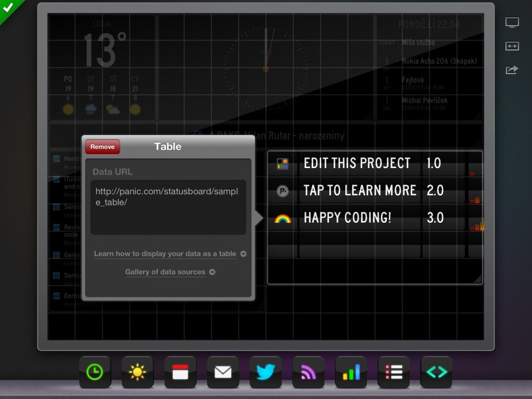The width and height of the screenshot is (532, 399).
Task: Select the clock widget icon in the dock
Action: pyautogui.click(x=95, y=372)
